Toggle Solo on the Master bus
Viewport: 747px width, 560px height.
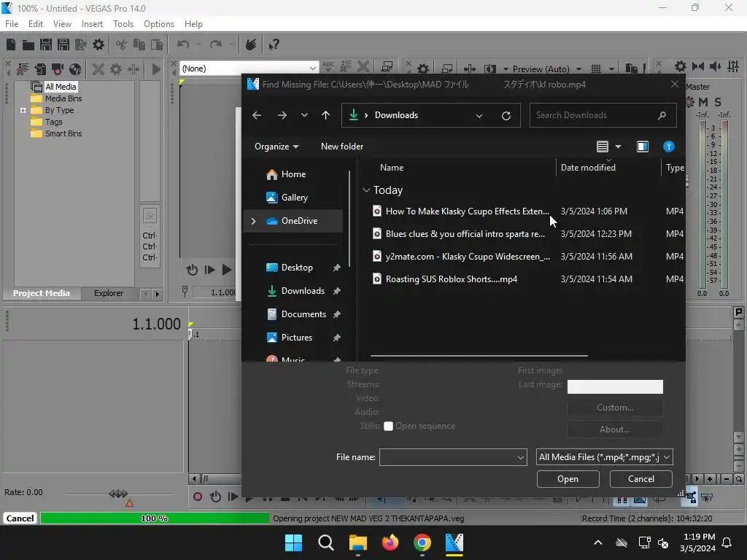tap(718, 102)
